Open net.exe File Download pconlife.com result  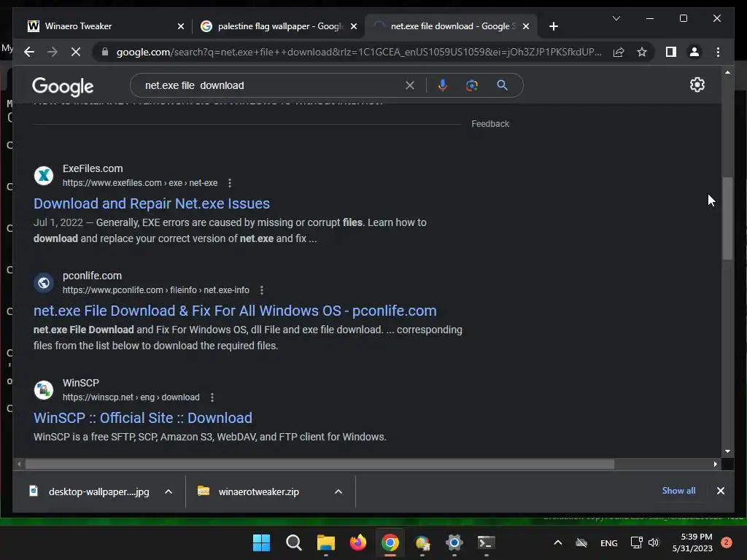(x=235, y=311)
